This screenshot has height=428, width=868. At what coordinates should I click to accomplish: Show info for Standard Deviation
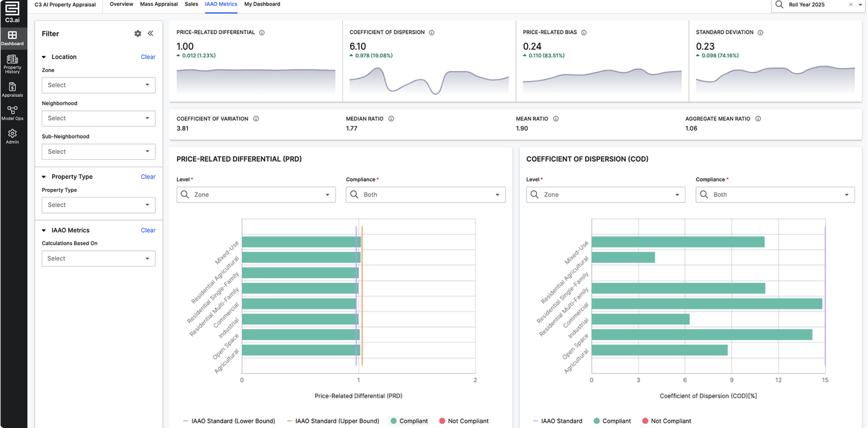(x=760, y=32)
